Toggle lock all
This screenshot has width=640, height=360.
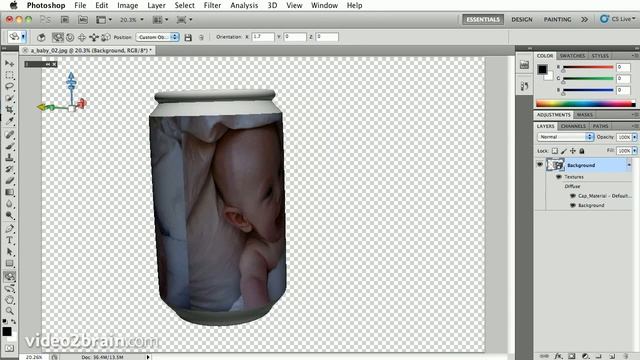[x=582, y=151]
